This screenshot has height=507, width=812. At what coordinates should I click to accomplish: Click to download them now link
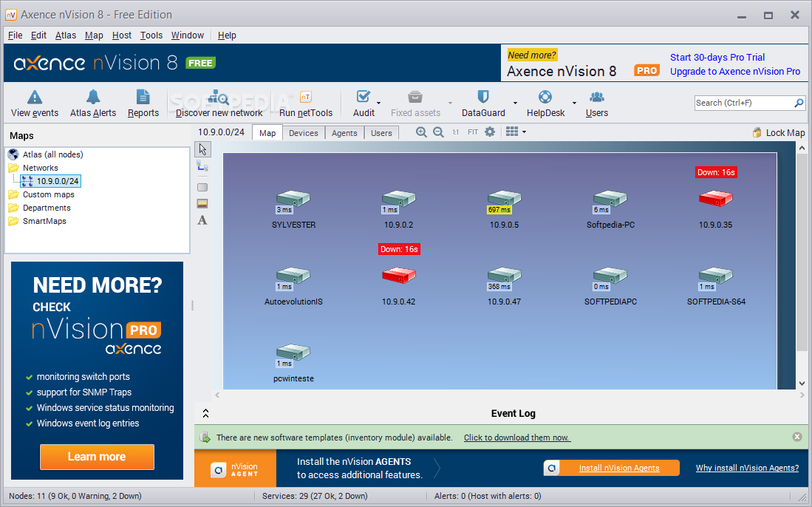[x=516, y=438]
